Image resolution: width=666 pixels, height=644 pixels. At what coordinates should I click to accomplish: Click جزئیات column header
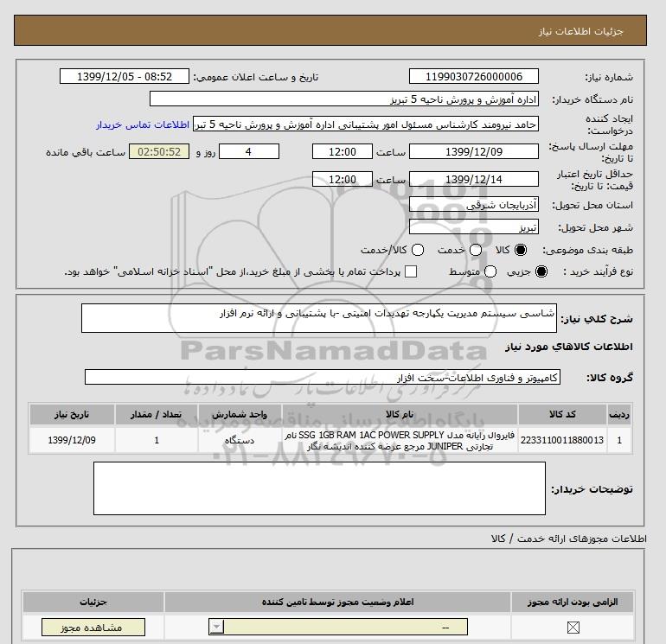93,602
